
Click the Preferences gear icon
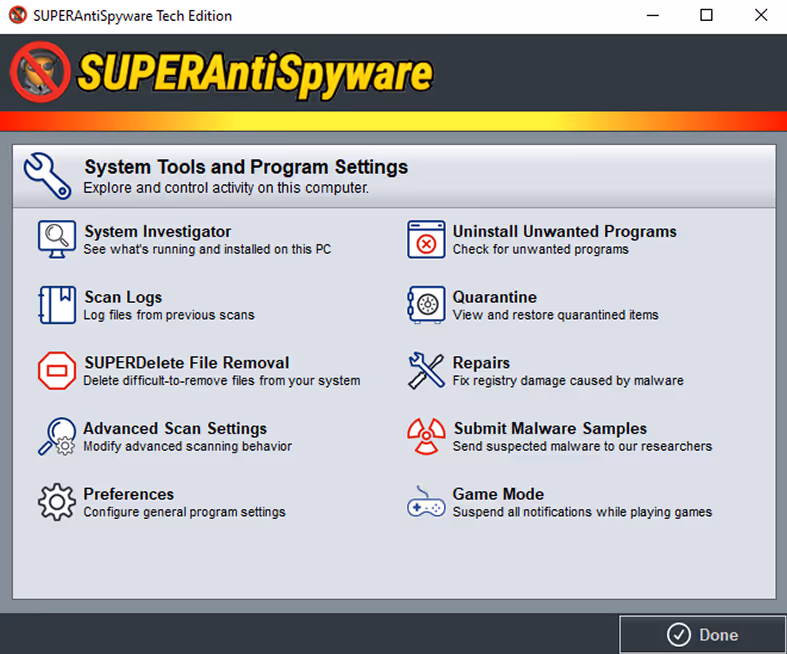click(x=57, y=502)
